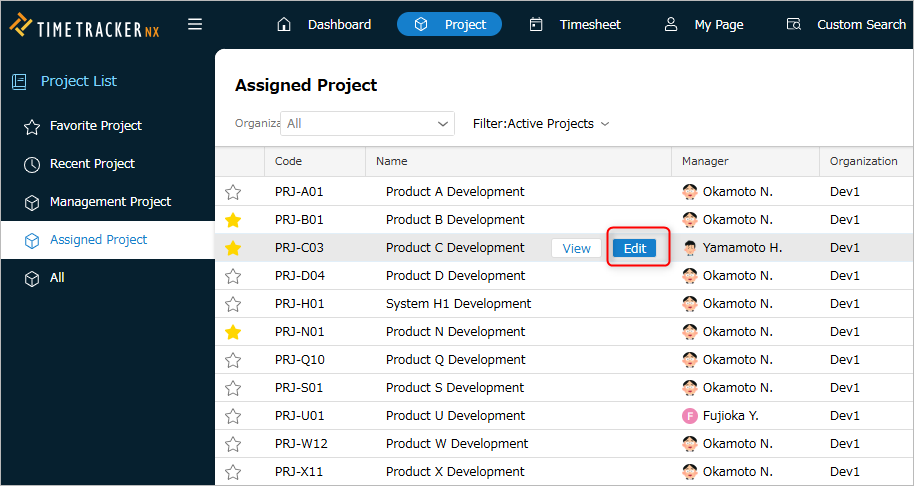Click the Recent Project clock icon
914x486 pixels.
(31, 165)
